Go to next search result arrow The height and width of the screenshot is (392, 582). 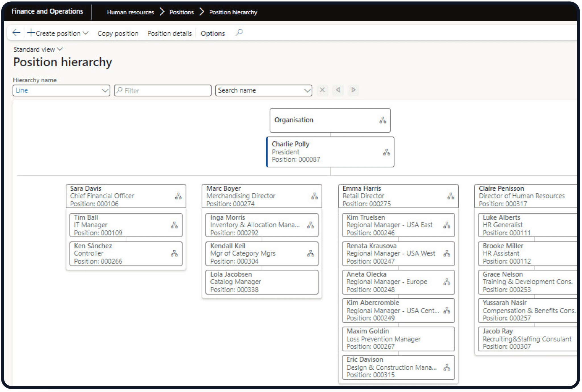353,90
